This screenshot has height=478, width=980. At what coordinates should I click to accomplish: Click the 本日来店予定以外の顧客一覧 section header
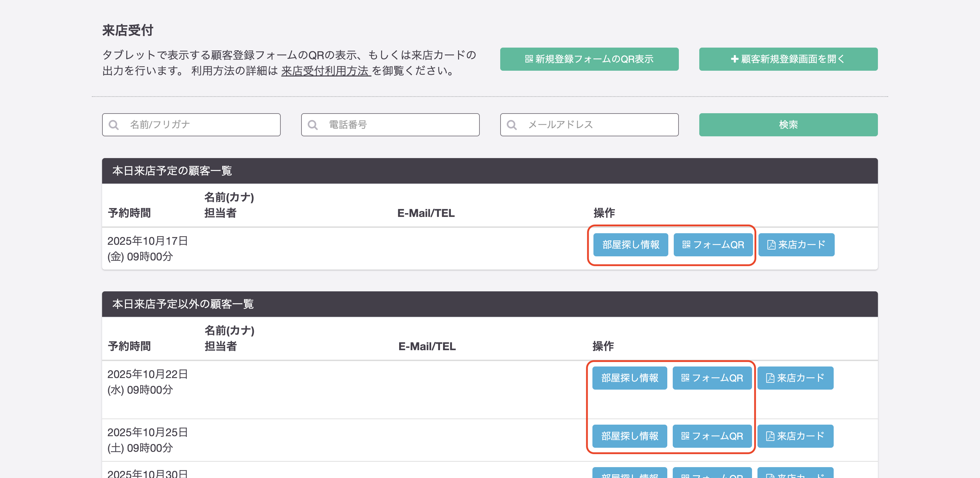pyautogui.click(x=490, y=304)
